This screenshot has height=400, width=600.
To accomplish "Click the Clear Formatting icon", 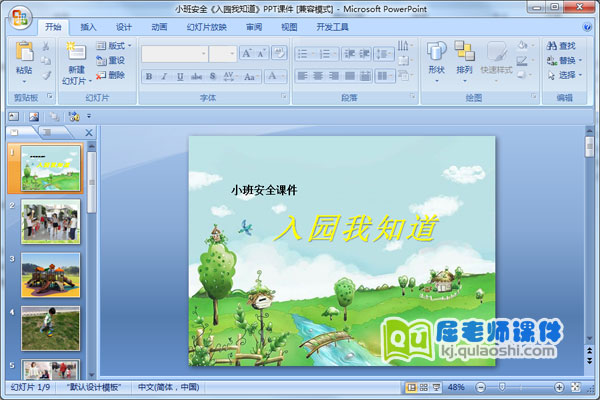I will point(279,53).
